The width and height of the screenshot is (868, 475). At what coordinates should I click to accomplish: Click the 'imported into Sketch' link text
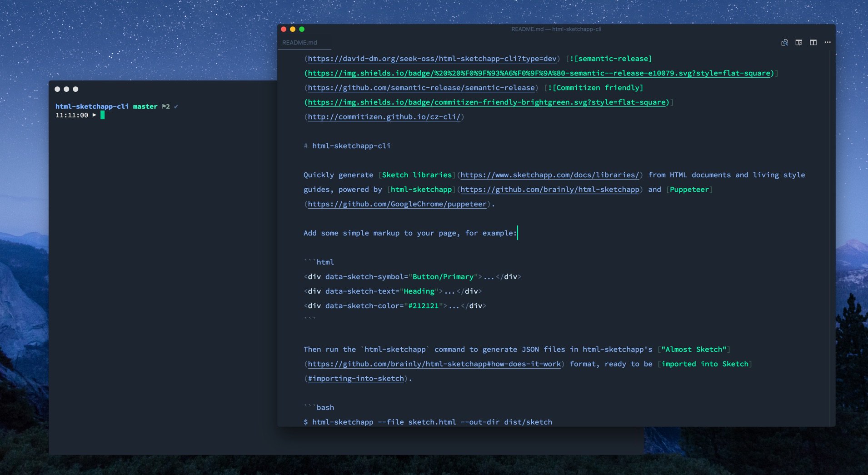tap(704, 364)
